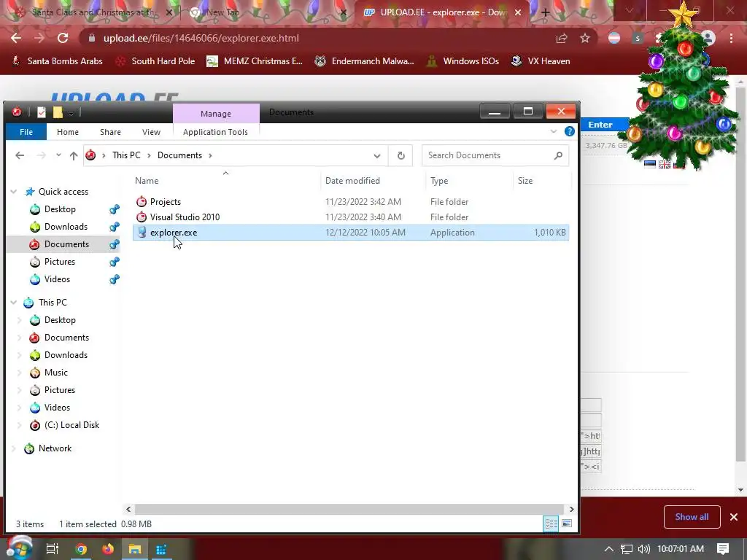Viewport: 747px width, 560px height.
Task: Switch to large icons view layout
Action: [x=567, y=524]
